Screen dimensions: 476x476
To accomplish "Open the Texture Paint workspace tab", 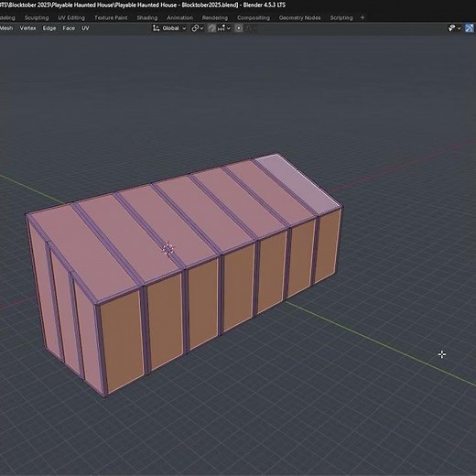I will [111, 17].
